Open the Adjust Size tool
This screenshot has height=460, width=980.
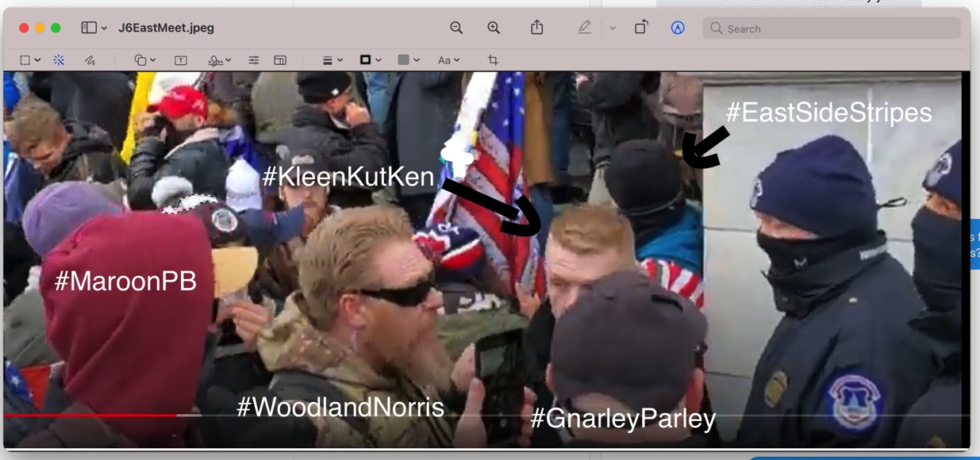tap(280, 60)
